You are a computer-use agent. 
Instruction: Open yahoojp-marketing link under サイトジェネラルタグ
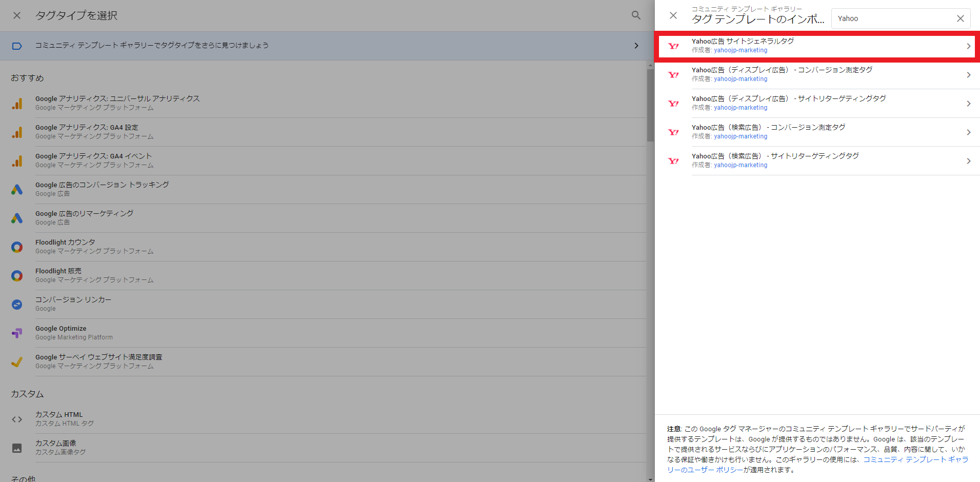741,50
